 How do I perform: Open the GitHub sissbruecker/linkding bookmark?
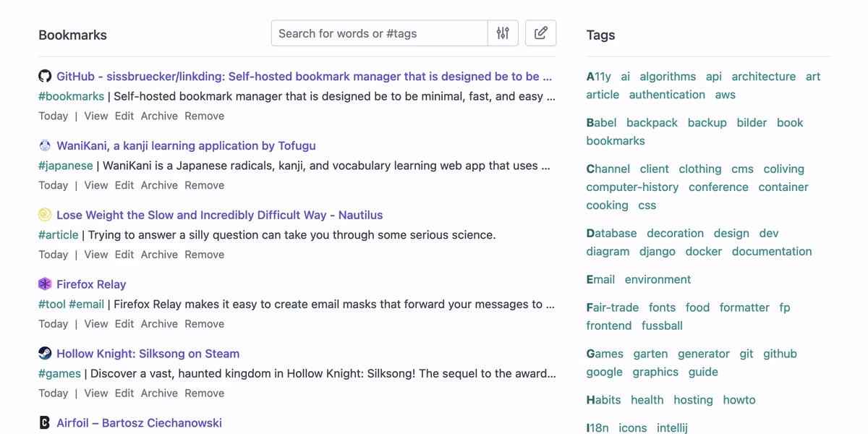(304, 76)
